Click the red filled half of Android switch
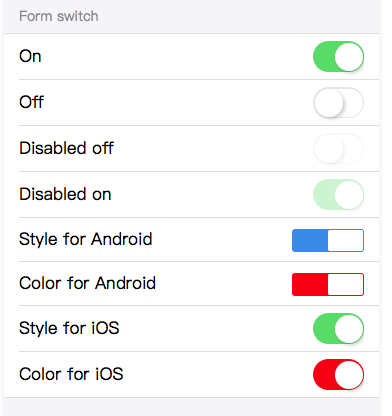This screenshot has height=416, width=392. 310,284
